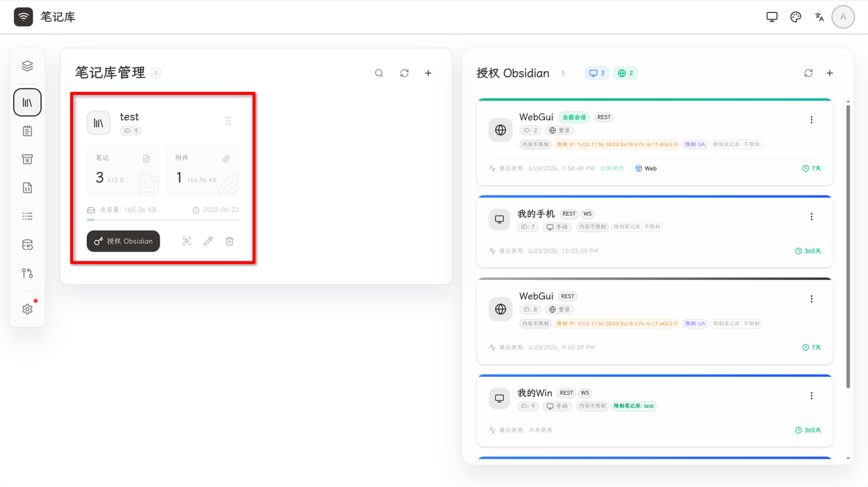Open the clipboard notes sidebar icon
The width and height of the screenshot is (868, 487).
27,131
